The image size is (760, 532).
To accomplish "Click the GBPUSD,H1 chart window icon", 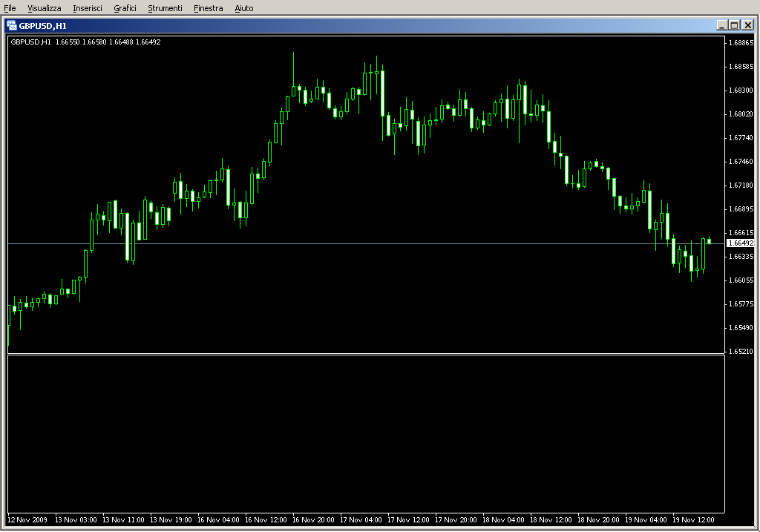I will coord(12,26).
